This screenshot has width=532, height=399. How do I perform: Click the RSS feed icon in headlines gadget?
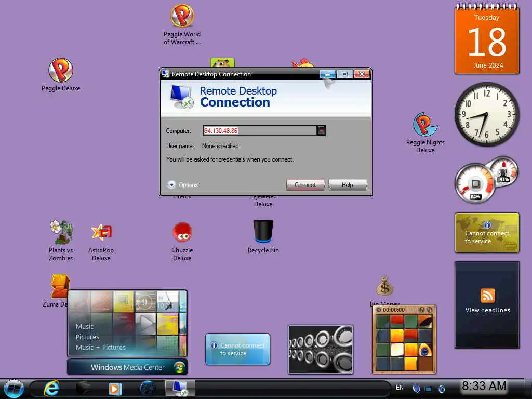(x=487, y=296)
